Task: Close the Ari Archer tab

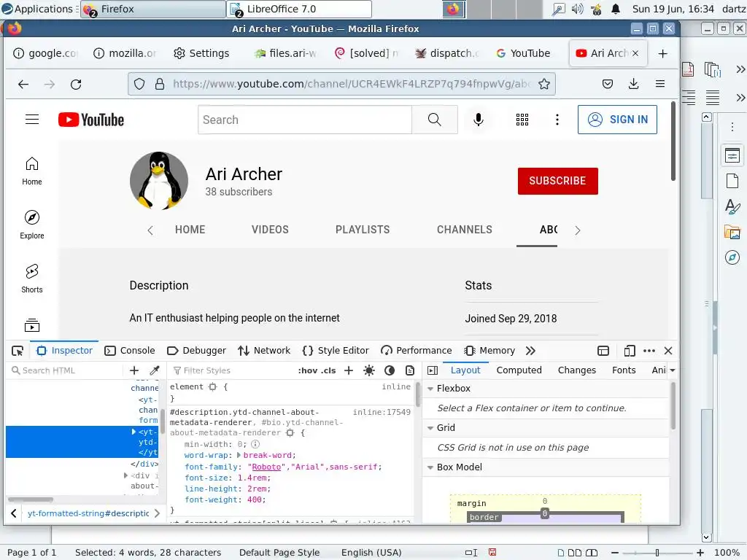Action: 635,53
